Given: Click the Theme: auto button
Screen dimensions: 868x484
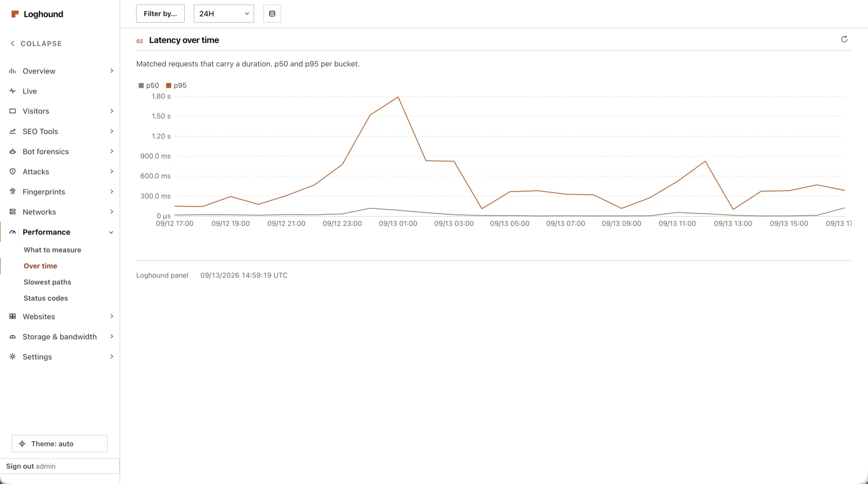Looking at the screenshot, I should click(x=59, y=444).
